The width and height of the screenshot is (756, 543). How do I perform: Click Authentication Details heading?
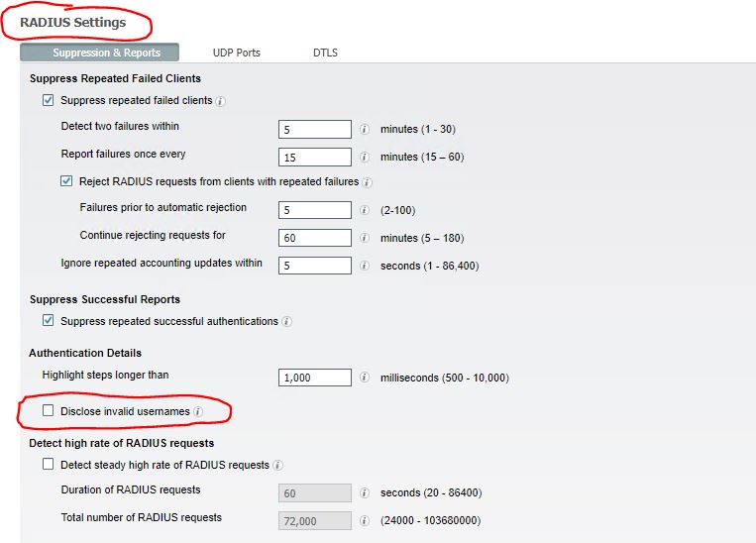(x=85, y=353)
